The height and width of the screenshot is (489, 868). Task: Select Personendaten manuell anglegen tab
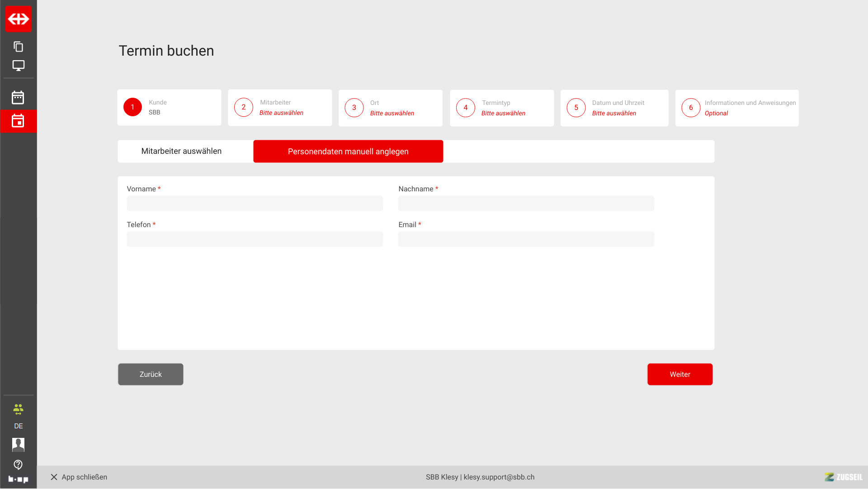pyautogui.click(x=348, y=152)
